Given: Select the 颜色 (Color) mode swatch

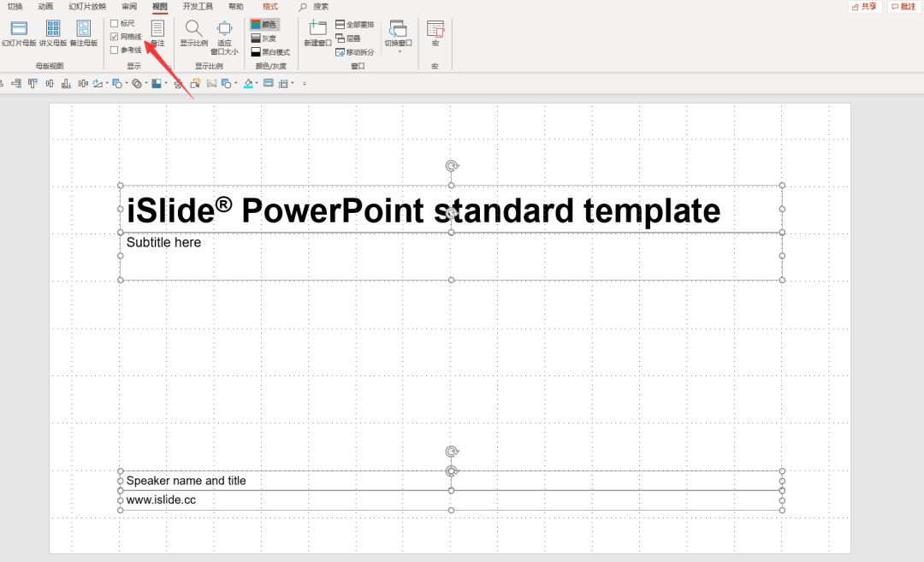Looking at the screenshot, I should (264, 25).
